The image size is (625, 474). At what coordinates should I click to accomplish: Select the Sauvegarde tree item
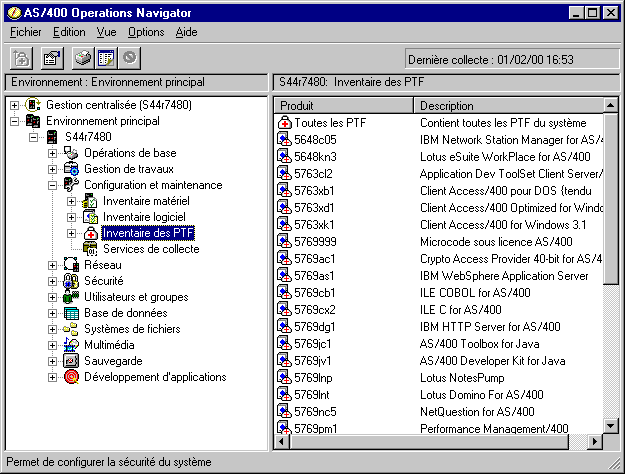point(113,361)
